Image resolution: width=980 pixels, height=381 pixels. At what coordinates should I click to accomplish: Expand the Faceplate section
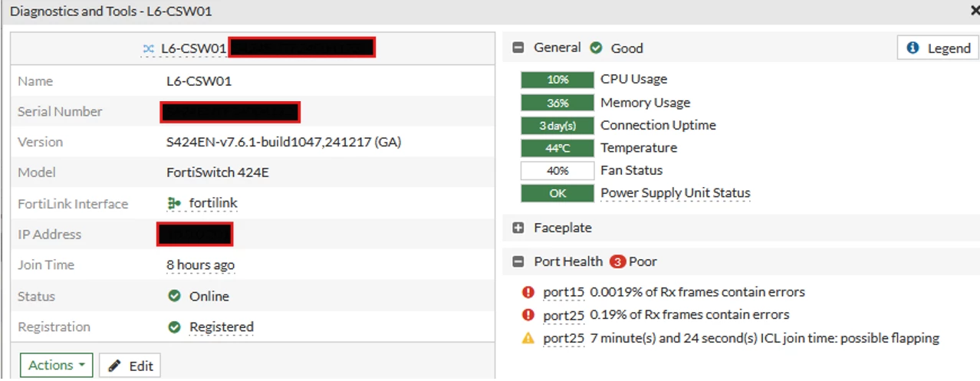point(518,228)
